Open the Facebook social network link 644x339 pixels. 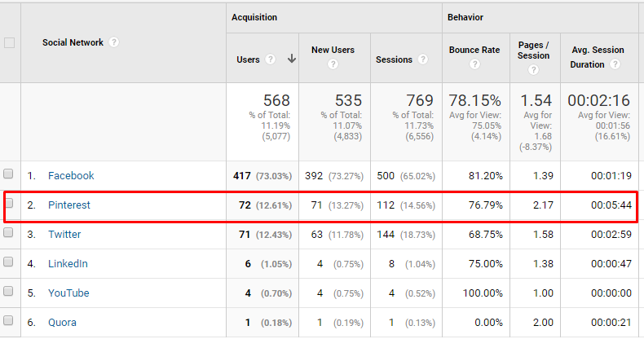pyautogui.click(x=71, y=176)
